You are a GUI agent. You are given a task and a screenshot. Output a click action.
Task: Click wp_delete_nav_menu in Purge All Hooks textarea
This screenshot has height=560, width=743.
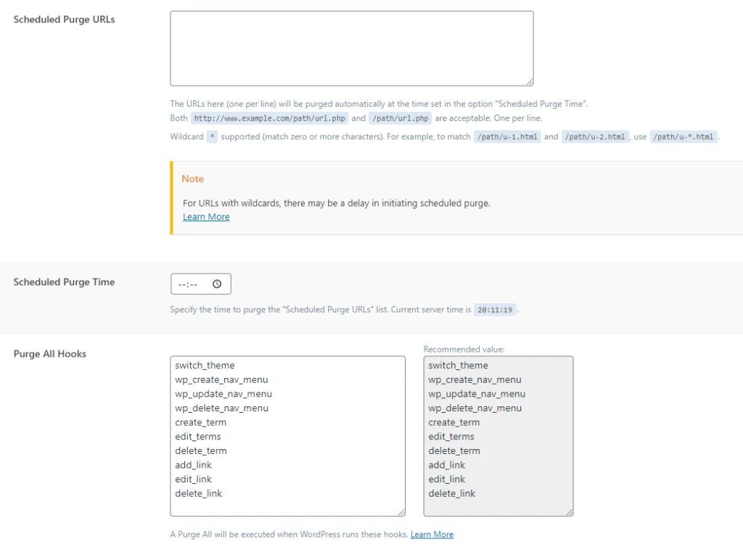point(221,408)
